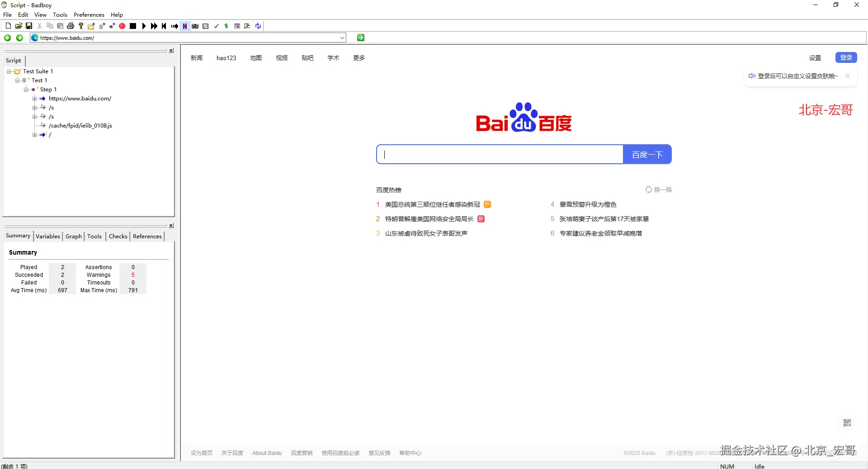Click the blue 登录 login button
868x469 pixels.
(x=846, y=58)
